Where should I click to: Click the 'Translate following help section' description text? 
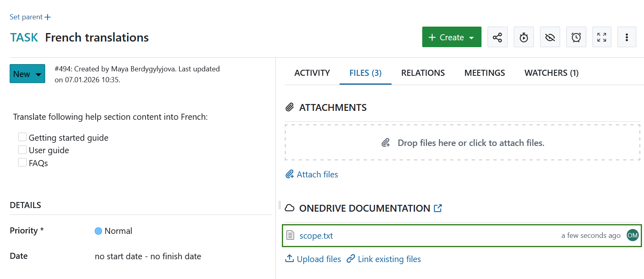[x=110, y=117]
